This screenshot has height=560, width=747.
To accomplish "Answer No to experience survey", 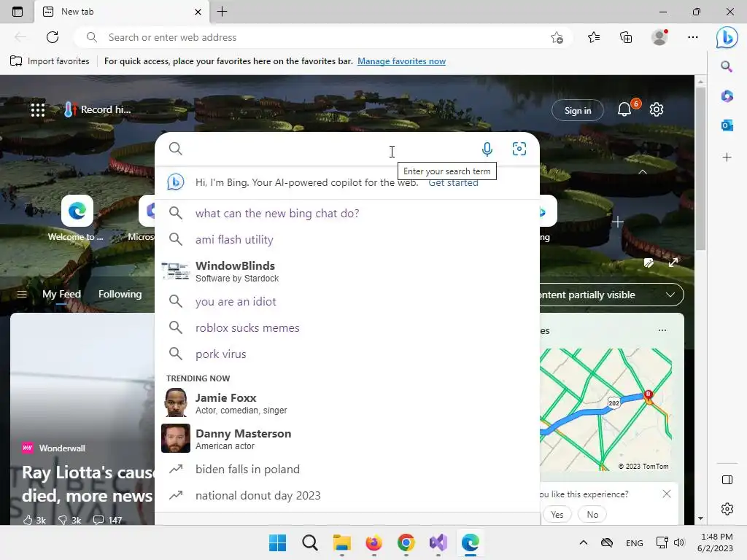I will 592,514.
